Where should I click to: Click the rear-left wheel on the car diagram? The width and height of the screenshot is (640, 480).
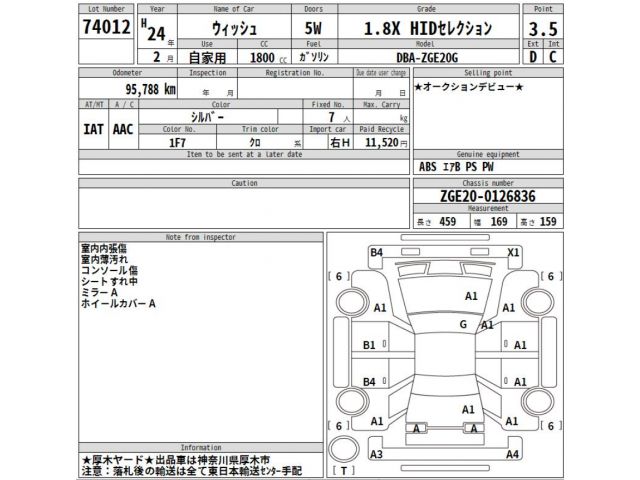[353, 400]
